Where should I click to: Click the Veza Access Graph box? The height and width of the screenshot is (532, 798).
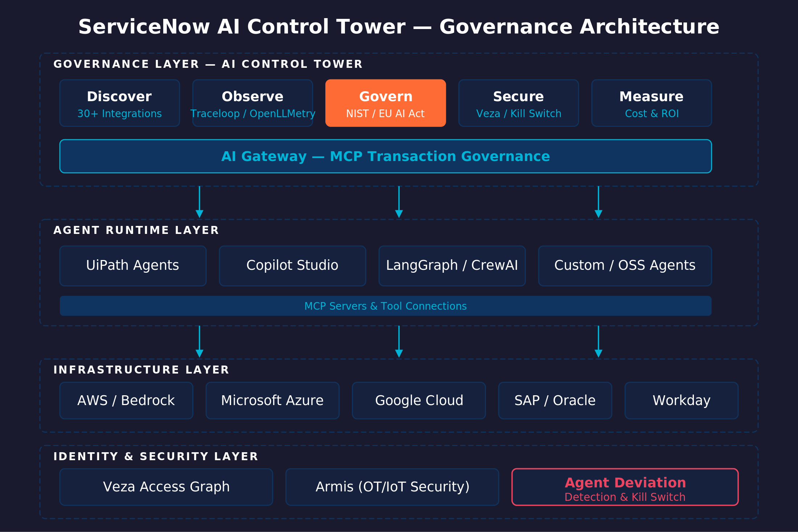click(166, 487)
